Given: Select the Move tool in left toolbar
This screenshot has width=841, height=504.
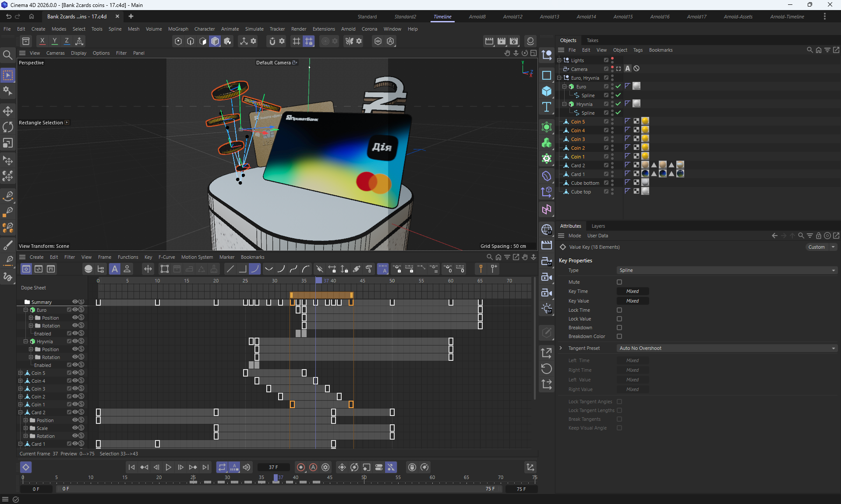Looking at the screenshot, I should pyautogui.click(x=8, y=111).
